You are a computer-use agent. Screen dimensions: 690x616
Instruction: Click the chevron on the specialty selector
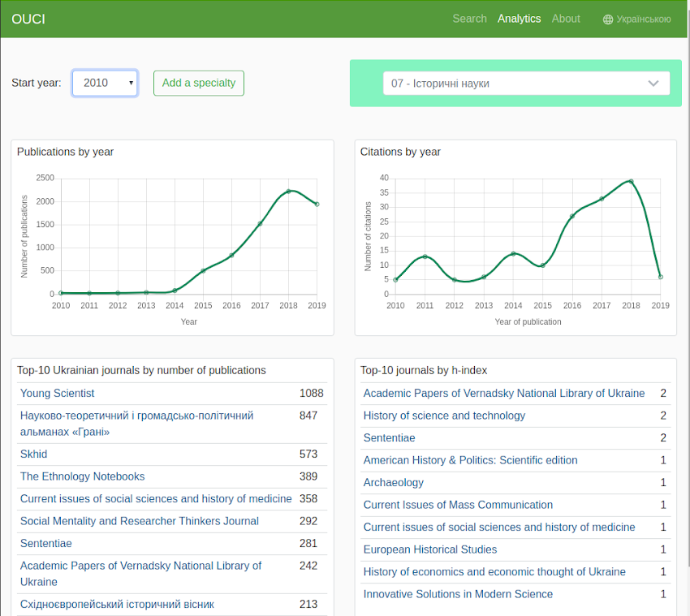pos(653,83)
